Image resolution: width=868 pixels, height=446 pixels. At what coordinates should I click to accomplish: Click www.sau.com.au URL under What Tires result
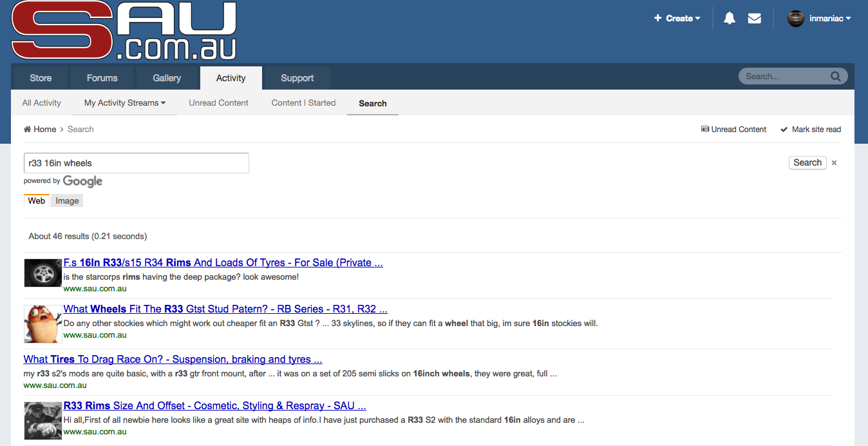pyautogui.click(x=55, y=385)
